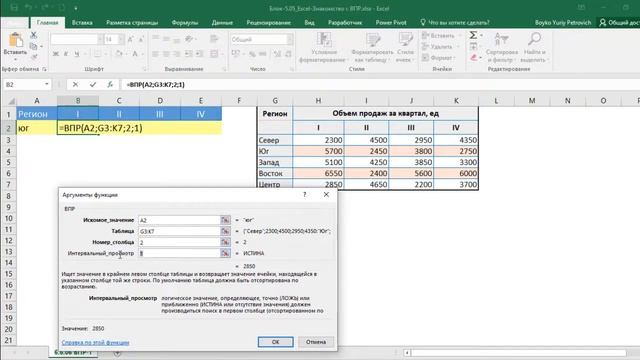Click Отмена in the function arguments dialog
The height and width of the screenshot is (360, 640).
(316, 342)
